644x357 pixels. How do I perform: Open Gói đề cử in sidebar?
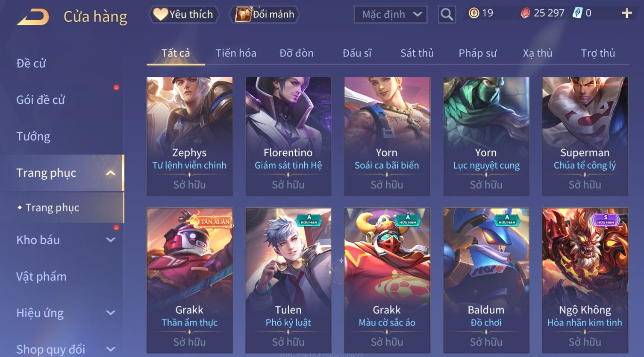[x=41, y=100]
